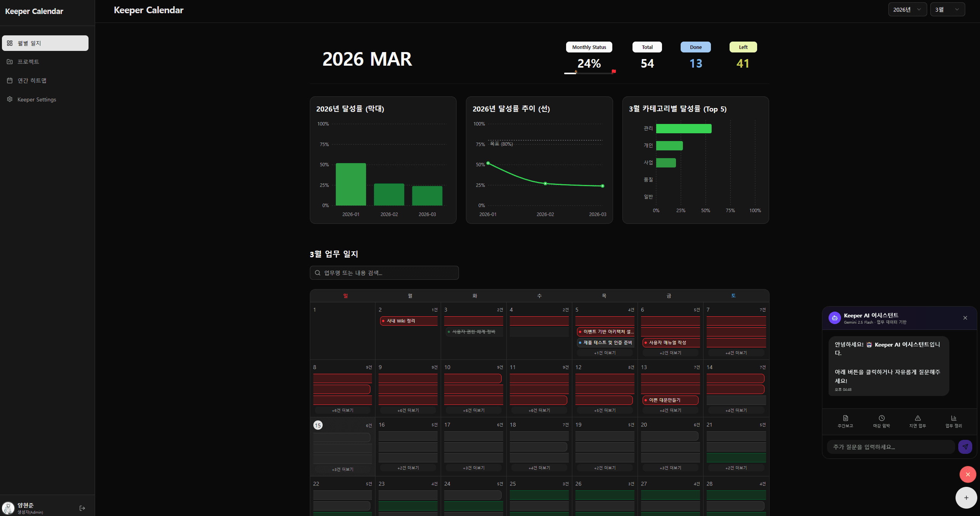The width and height of the screenshot is (980, 516).
Task: Expand '+1건 더보기' on March 5
Action: (605, 353)
